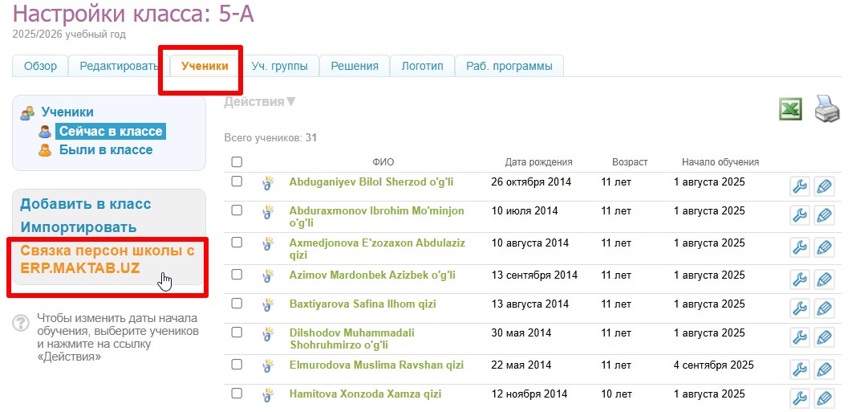
Task: Click pencil edit icon for Abduganiyev Bilol
Action: 825,187
